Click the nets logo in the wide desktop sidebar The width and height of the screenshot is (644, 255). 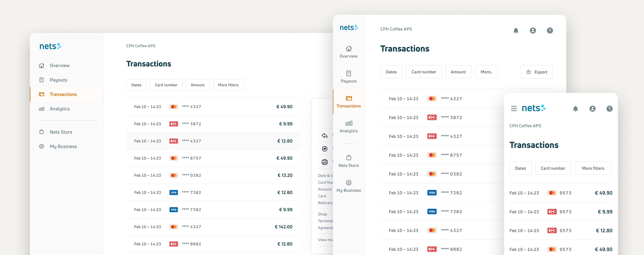point(50,46)
